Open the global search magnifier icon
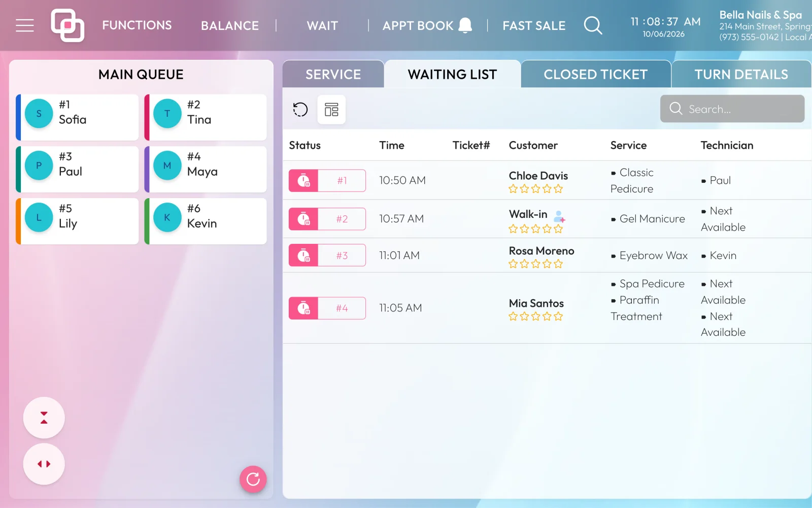812x508 pixels. tap(593, 25)
